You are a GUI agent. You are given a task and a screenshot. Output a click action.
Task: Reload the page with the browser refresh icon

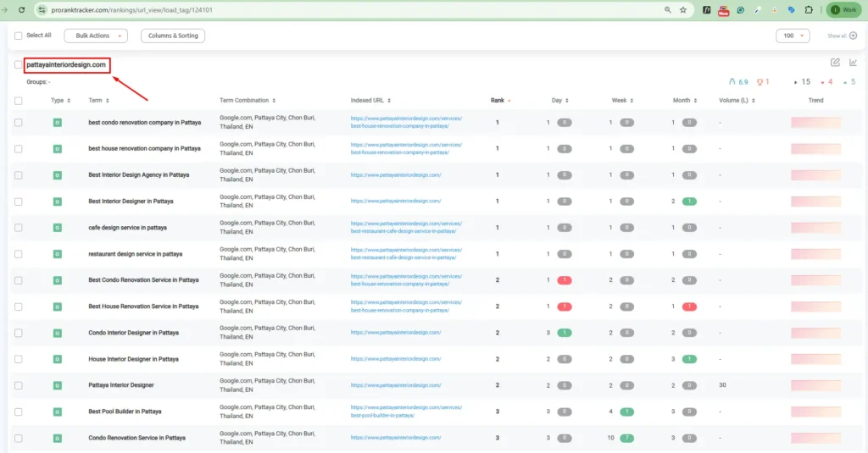tap(21, 10)
